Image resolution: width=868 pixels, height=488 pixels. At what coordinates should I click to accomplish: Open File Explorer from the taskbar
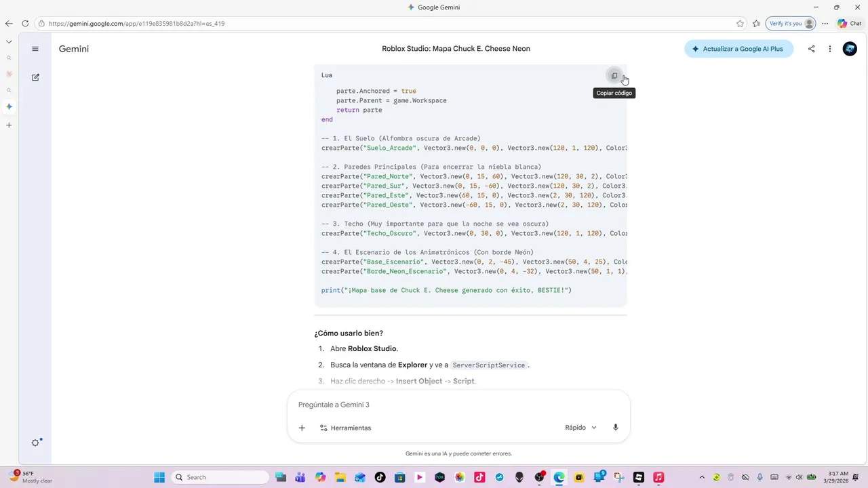point(340,477)
